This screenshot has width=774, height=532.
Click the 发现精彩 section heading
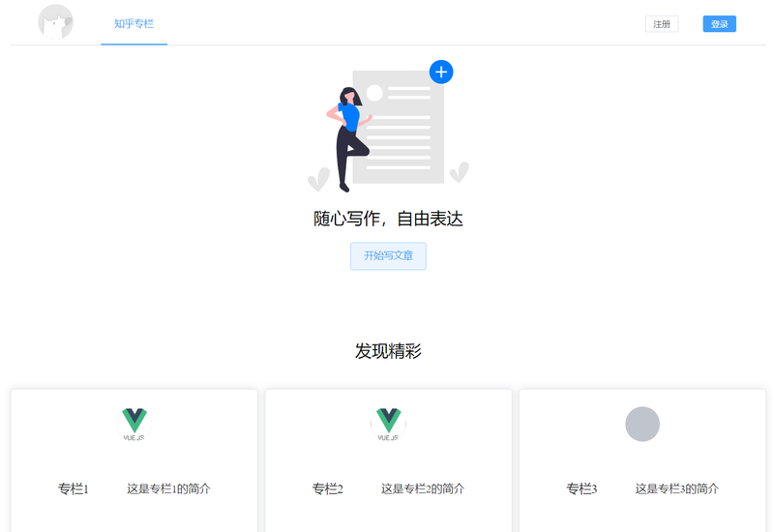[x=388, y=351]
